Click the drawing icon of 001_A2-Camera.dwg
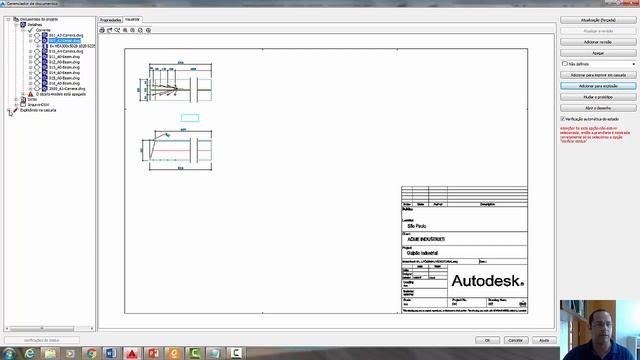 (45, 36)
